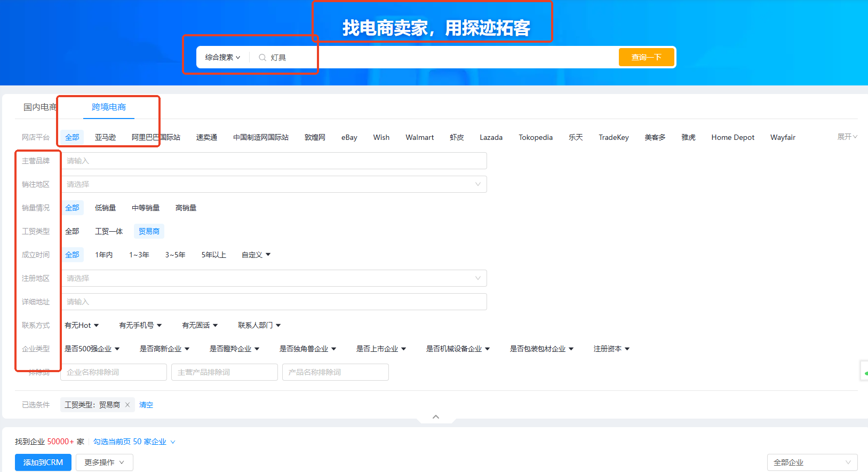Click the search magnifier icon
Screen dimensions: 868x472
pyautogui.click(x=262, y=58)
